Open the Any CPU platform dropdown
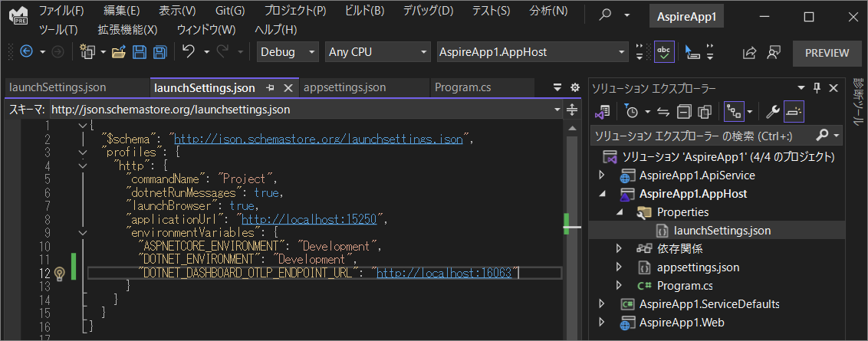 (x=378, y=52)
